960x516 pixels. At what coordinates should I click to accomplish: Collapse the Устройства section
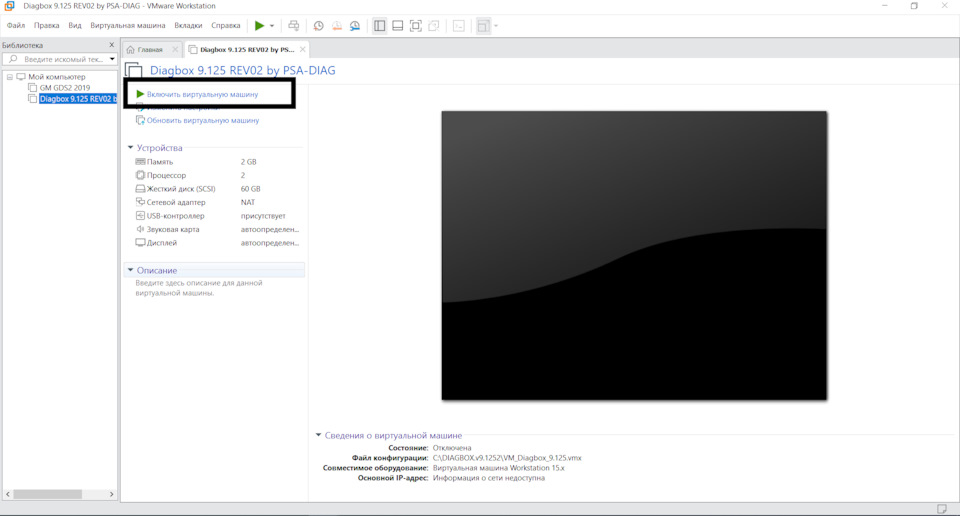pos(130,148)
